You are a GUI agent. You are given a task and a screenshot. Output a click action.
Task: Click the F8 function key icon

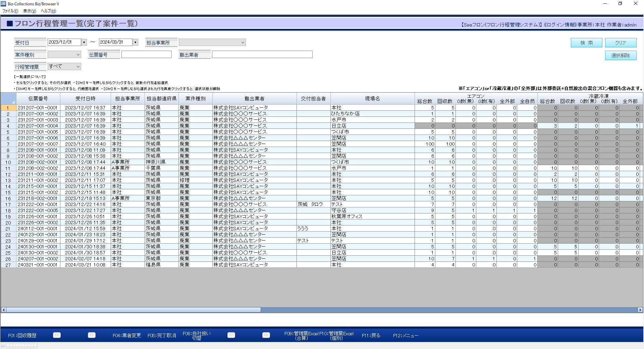pyautogui.click(x=266, y=335)
